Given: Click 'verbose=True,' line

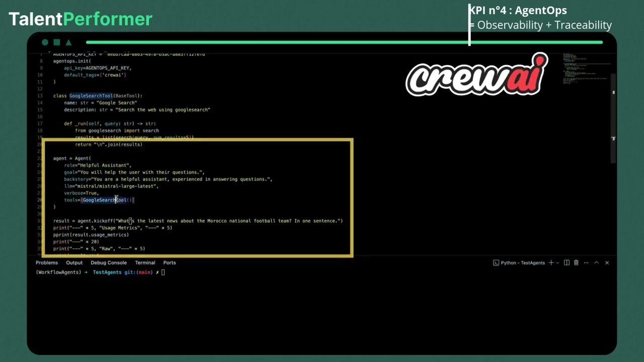Looking at the screenshot, I should pyautogui.click(x=82, y=193).
